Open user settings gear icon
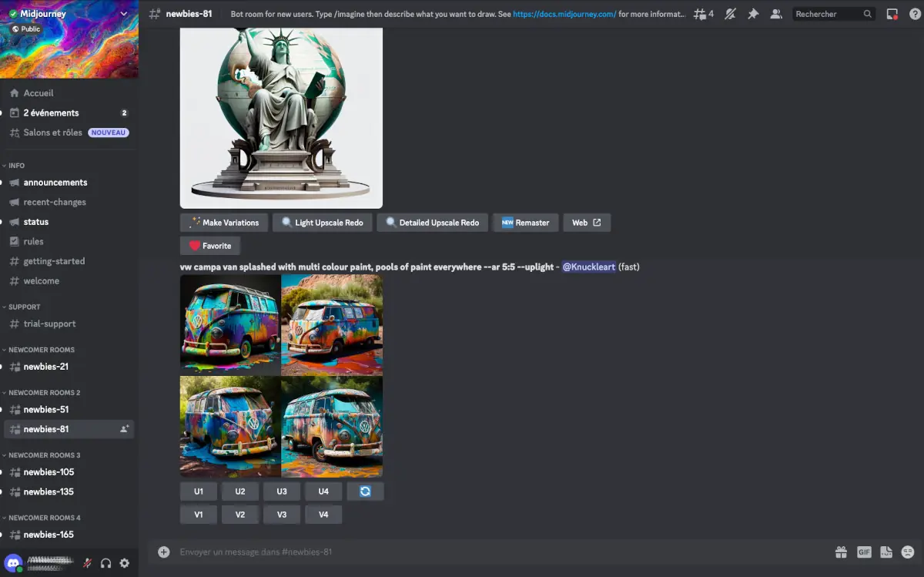This screenshot has height=577, width=924. point(125,563)
